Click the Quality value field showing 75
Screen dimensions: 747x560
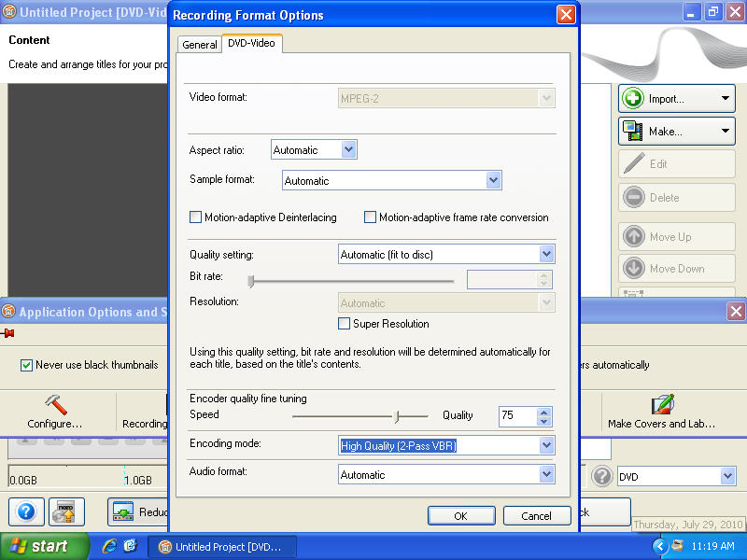coord(518,416)
